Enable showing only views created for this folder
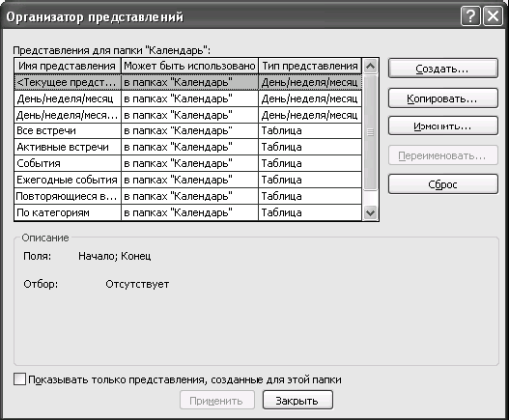Screen dimensions: 509x420 [20, 379]
